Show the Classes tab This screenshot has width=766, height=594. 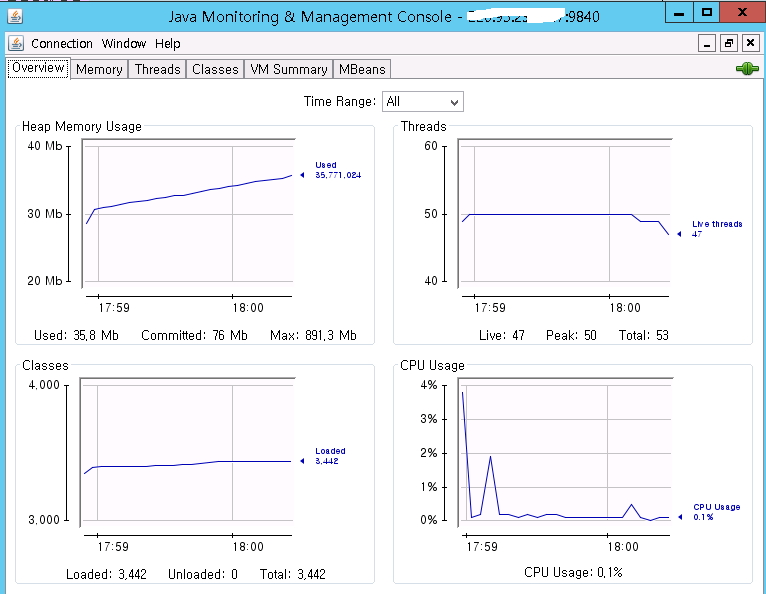coord(215,69)
